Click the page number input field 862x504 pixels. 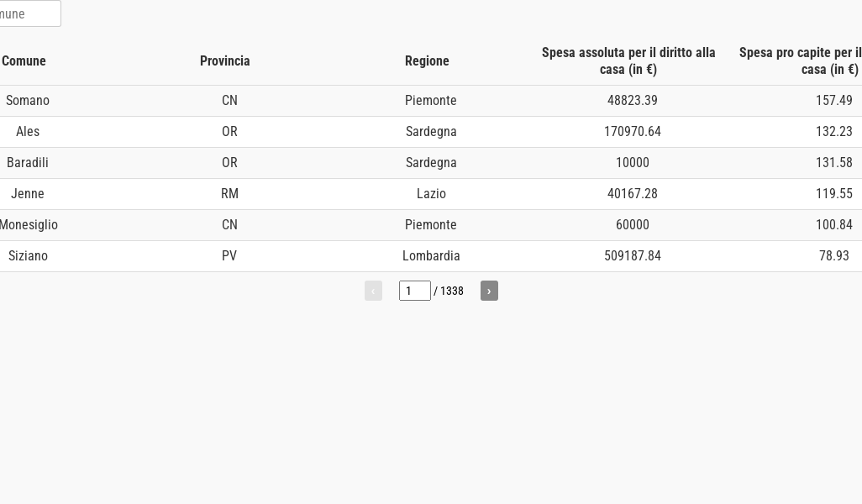click(414, 291)
